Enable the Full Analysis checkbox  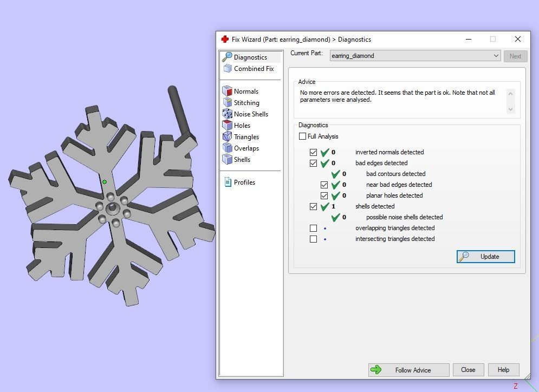(302, 136)
